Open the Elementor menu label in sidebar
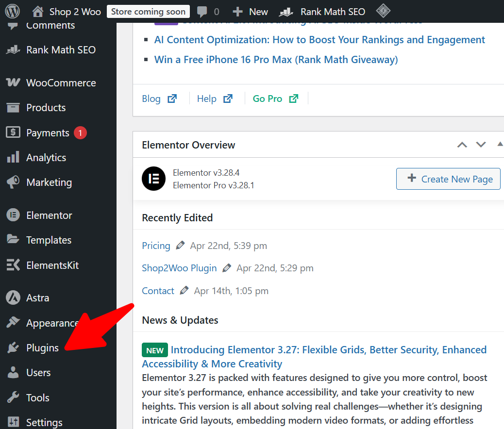 [x=49, y=215]
